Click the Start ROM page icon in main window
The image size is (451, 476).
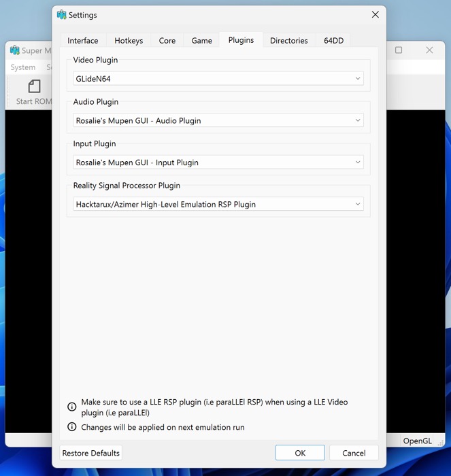tap(34, 86)
